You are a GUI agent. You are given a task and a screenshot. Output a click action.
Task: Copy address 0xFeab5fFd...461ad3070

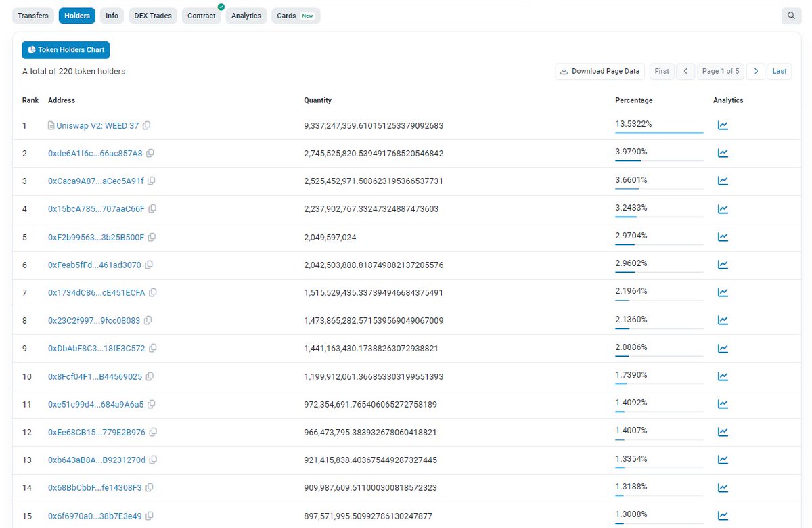pos(149,265)
